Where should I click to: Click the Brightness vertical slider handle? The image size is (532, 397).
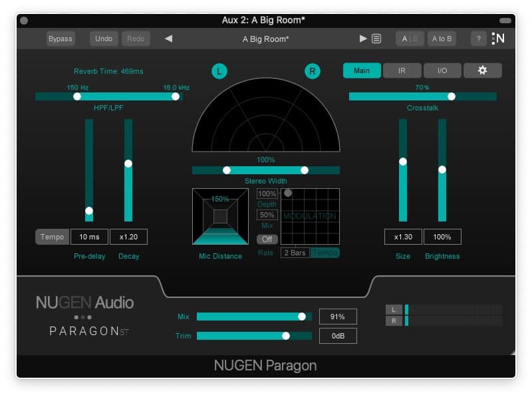pyautogui.click(x=442, y=170)
